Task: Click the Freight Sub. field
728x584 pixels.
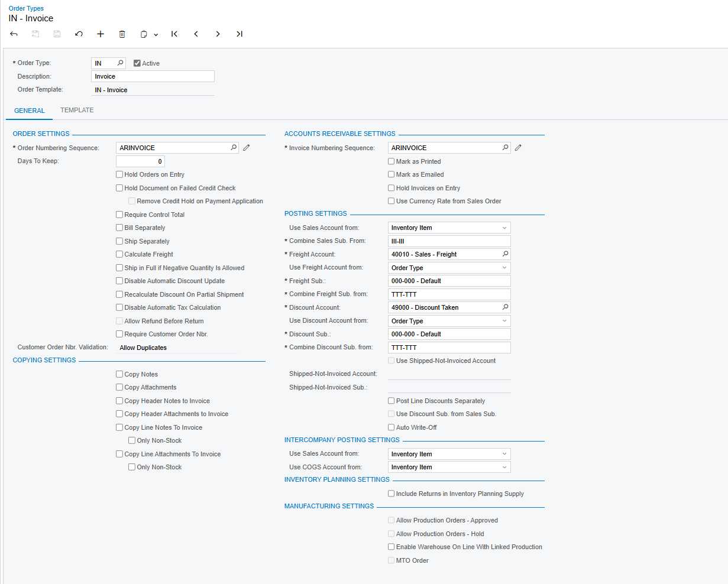Action: [x=449, y=281]
